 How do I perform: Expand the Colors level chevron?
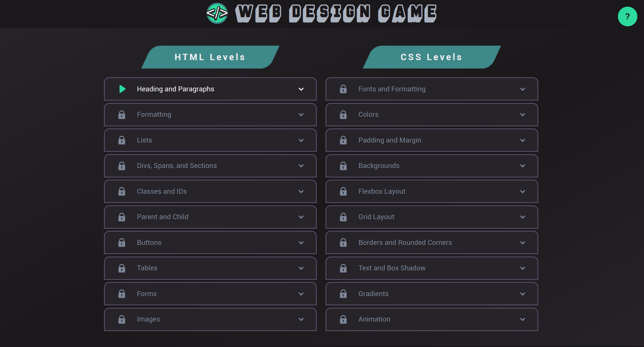pyautogui.click(x=523, y=115)
